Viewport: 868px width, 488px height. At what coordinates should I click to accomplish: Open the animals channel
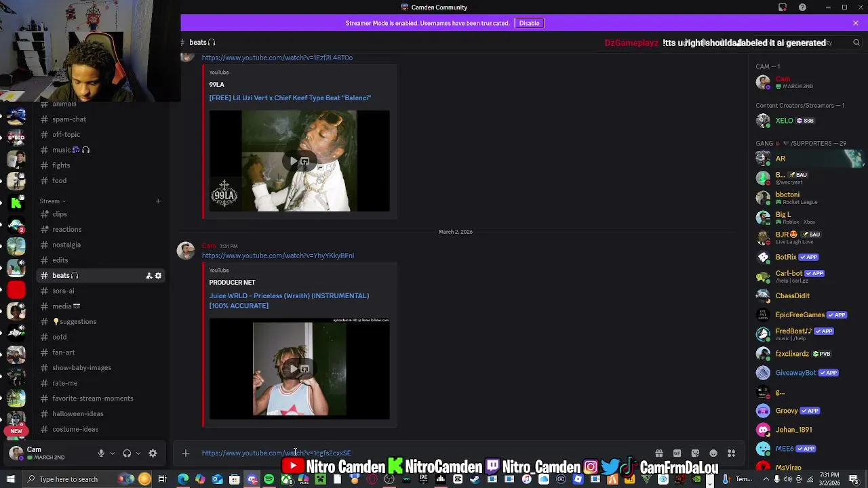(x=100, y=104)
